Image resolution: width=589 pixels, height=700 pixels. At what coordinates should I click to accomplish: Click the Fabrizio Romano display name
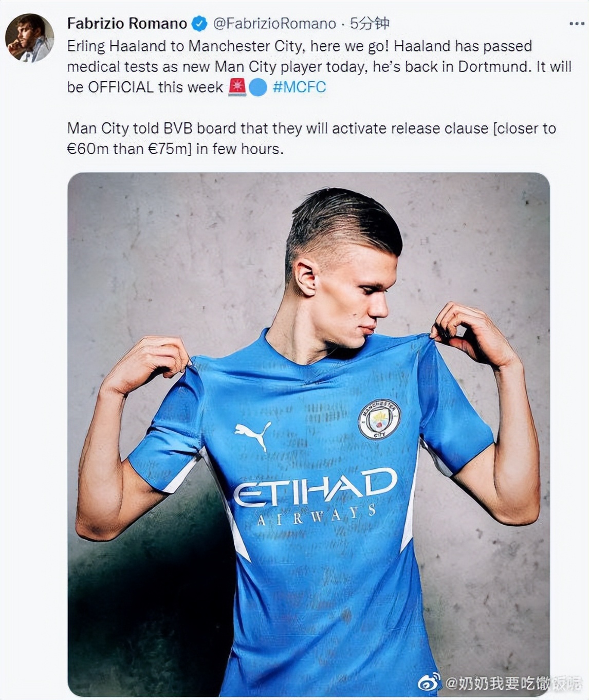pos(127,24)
